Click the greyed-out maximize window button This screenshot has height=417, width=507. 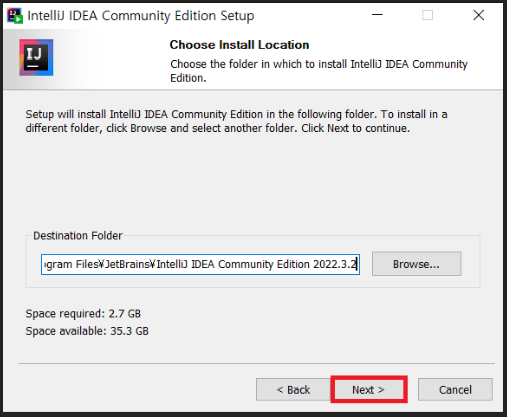427,15
